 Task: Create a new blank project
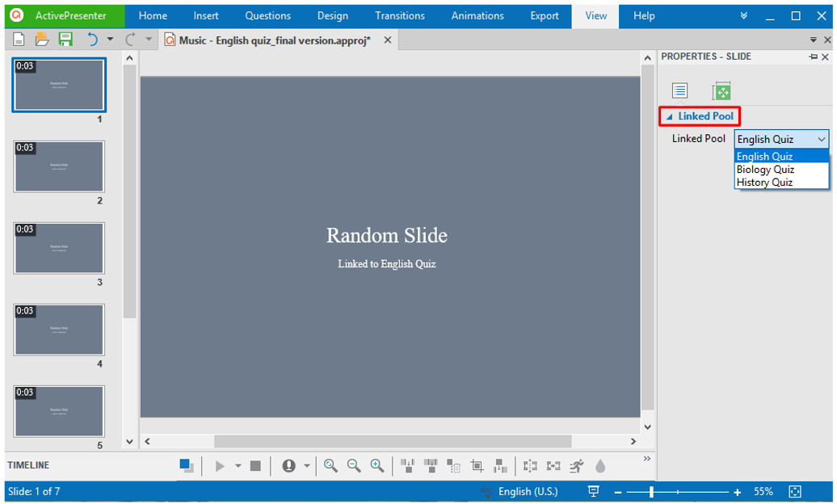pos(19,40)
